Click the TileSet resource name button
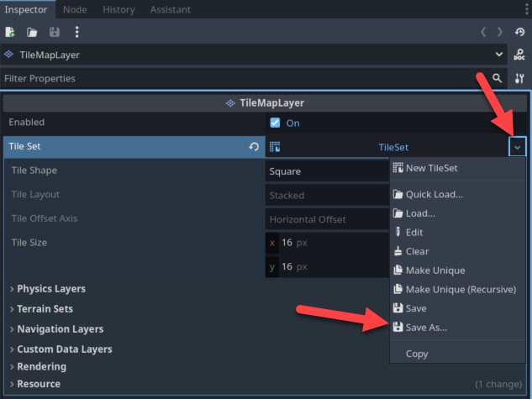 pos(393,147)
